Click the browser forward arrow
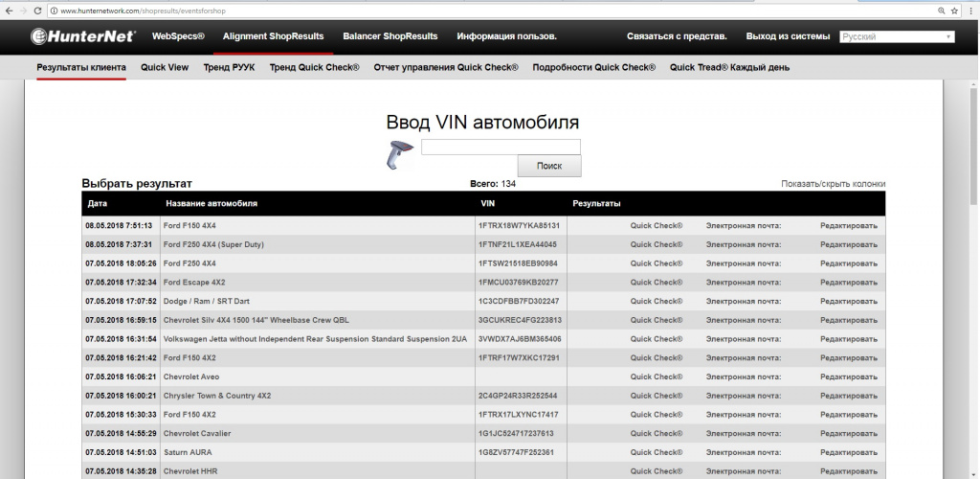The height and width of the screenshot is (479, 980). [24, 11]
